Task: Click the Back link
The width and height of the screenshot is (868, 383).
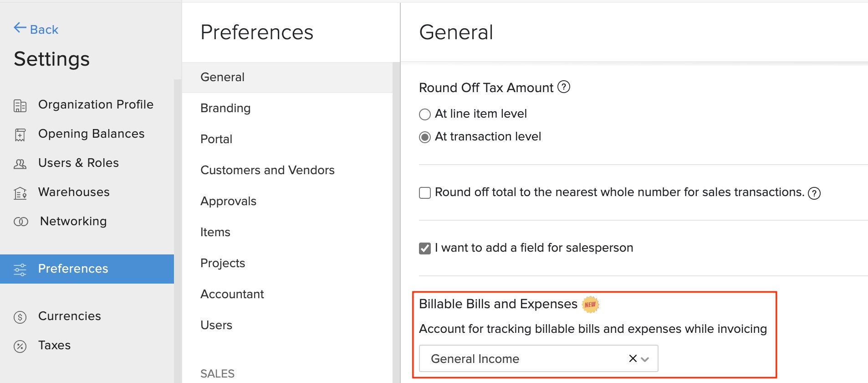Action: coord(36,29)
